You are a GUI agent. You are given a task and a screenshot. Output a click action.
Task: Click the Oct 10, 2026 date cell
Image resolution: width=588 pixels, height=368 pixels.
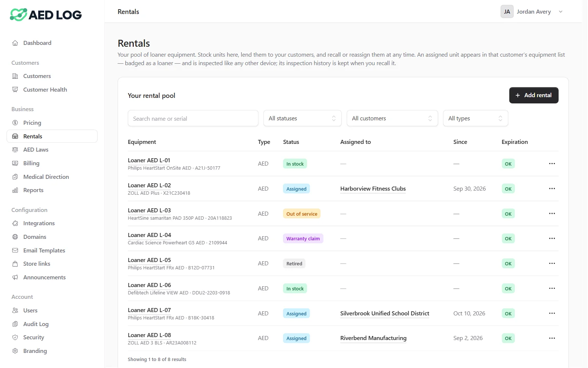(x=469, y=314)
